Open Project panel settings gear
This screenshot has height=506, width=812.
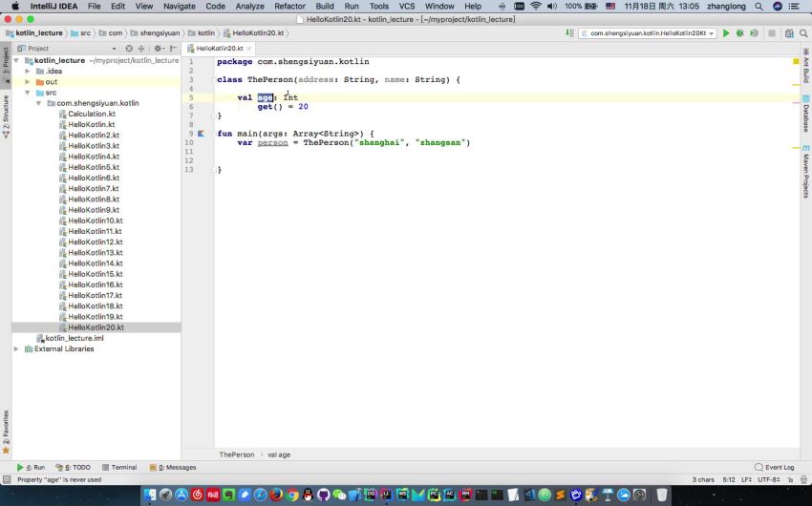(x=158, y=48)
